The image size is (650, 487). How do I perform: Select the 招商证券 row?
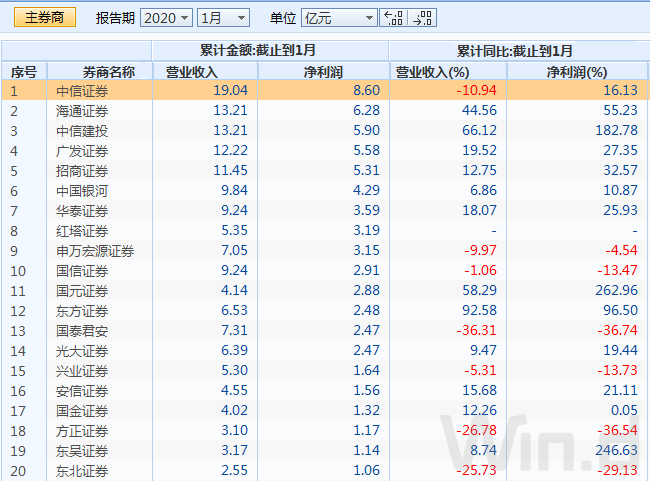[324, 170]
